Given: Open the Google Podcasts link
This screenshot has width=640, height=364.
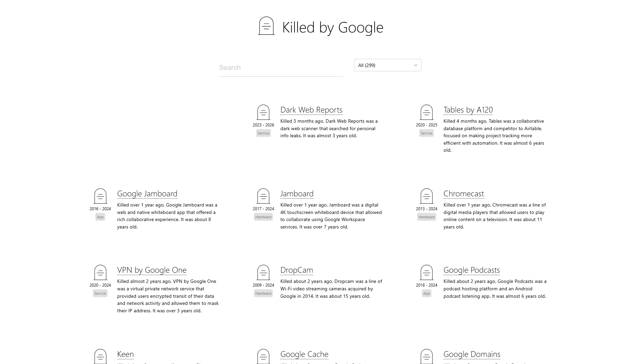Looking at the screenshot, I should tap(472, 270).
